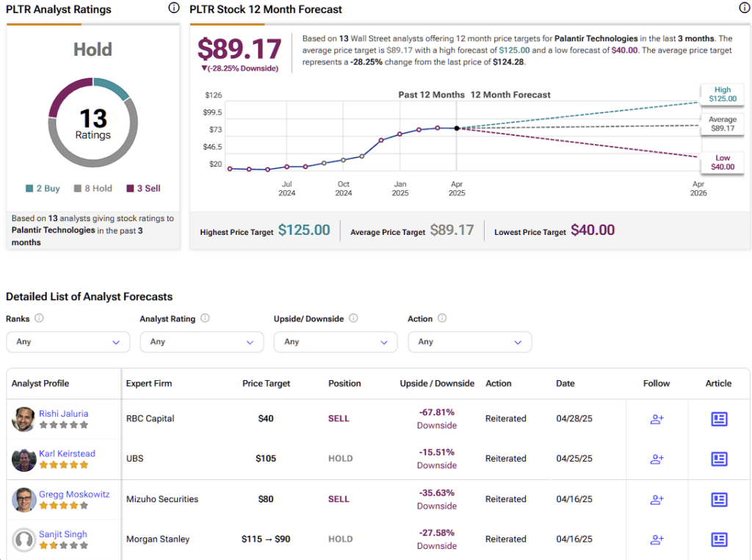The image size is (752, 560).
Task: Open the Analyst Rating dropdown
Action: click(202, 342)
